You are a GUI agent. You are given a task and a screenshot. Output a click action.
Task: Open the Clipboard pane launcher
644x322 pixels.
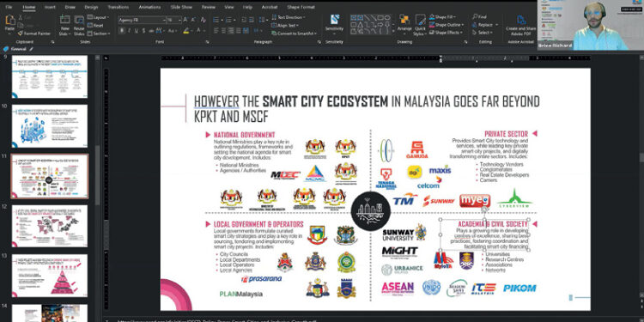[52, 42]
